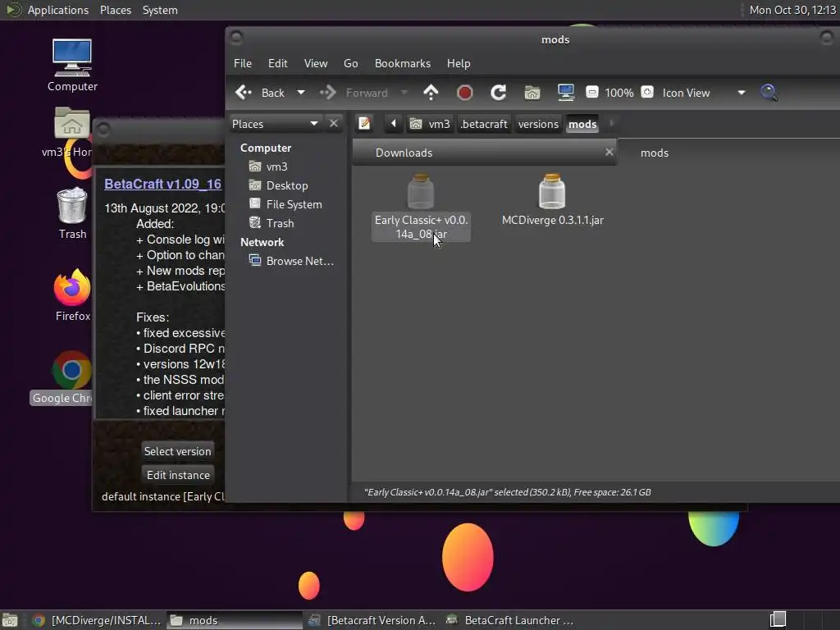840x630 pixels.
Task: Click the red Stop loading icon
Action: (464, 93)
